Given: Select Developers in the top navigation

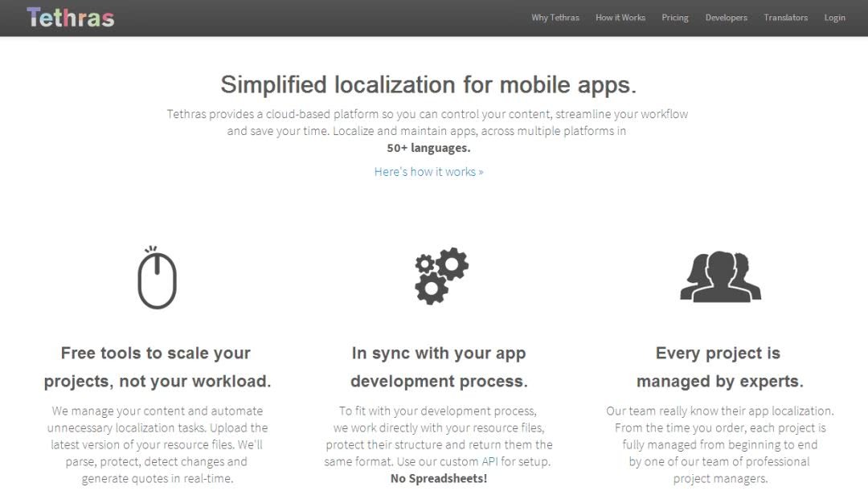Looking at the screenshot, I should [x=726, y=18].
